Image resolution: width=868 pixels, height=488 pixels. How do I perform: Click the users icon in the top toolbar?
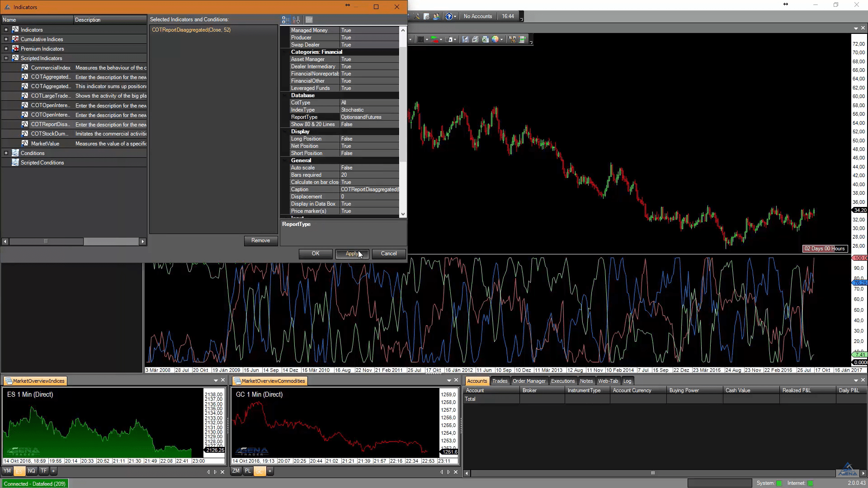point(437,16)
